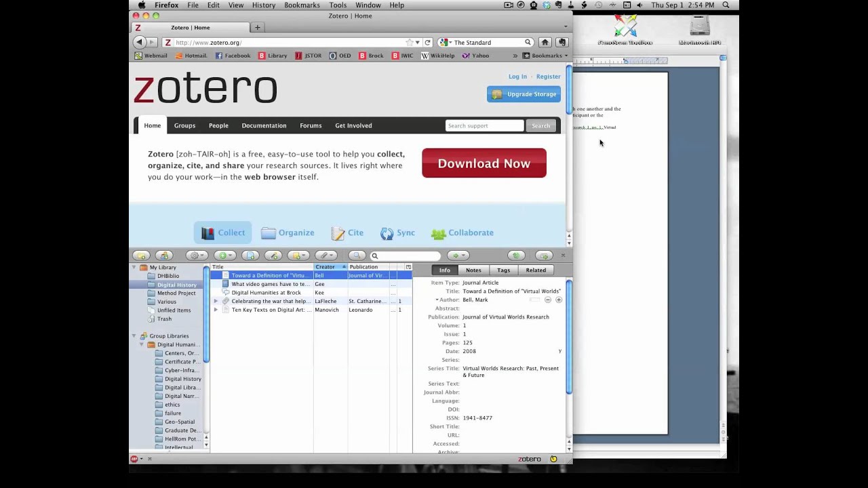Click the Advanced Search magnifier icon
The width and height of the screenshot is (868, 488).
(357, 256)
